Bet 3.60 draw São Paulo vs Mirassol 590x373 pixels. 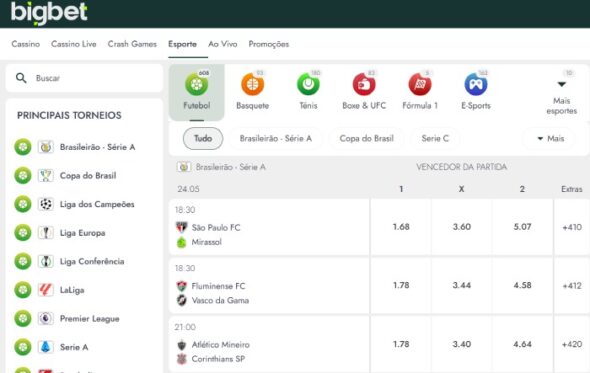click(x=462, y=227)
